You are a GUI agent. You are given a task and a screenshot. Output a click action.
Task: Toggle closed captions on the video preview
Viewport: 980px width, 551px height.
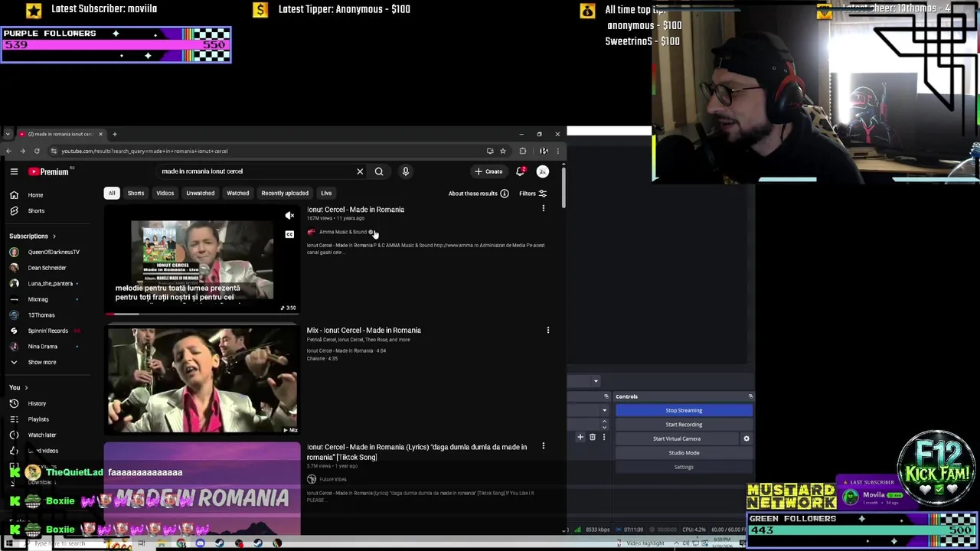point(289,234)
